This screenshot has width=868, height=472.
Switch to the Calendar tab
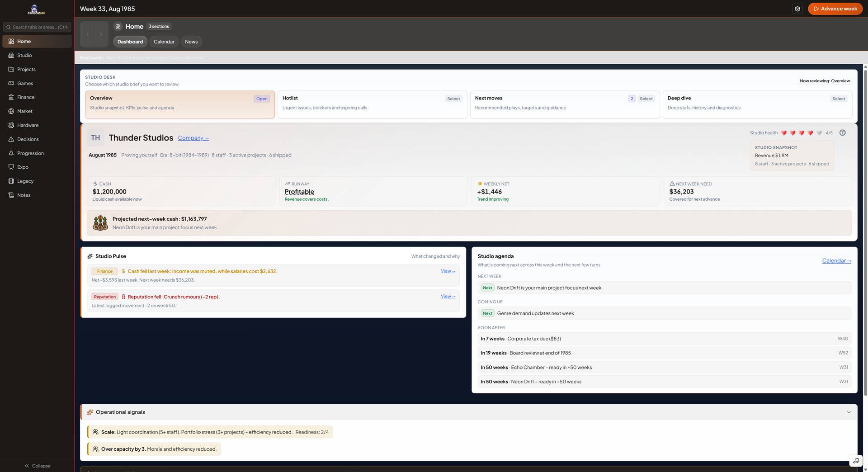164,42
